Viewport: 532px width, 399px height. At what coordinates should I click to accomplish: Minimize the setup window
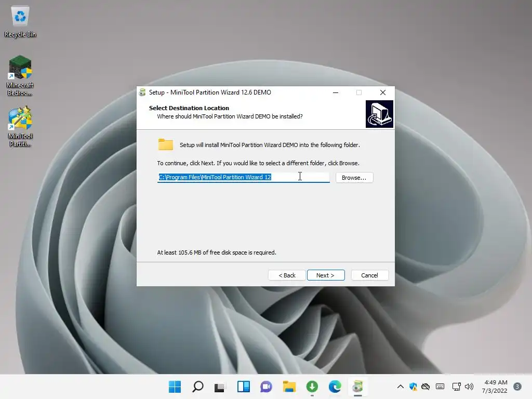(x=336, y=92)
